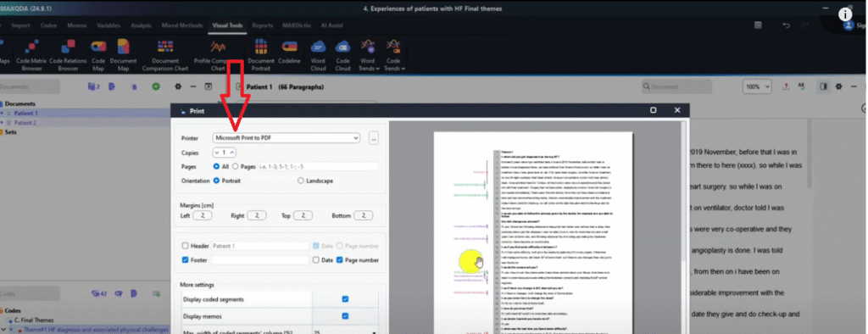Uncheck Display coded segments
Image resolution: width=868 pixels, height=334 pixels.
tap(345, 299)
